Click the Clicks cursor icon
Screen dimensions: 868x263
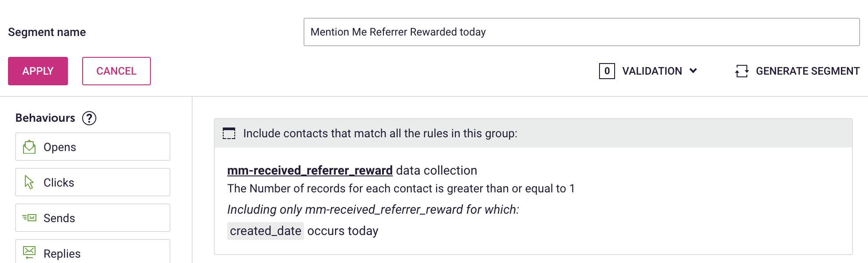point(29,182)
